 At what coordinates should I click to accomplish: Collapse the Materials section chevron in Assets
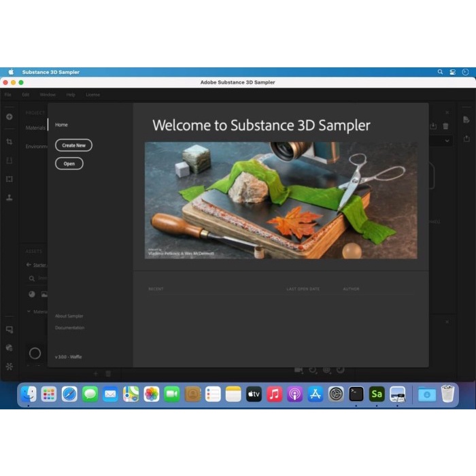(x=29, y=311)
